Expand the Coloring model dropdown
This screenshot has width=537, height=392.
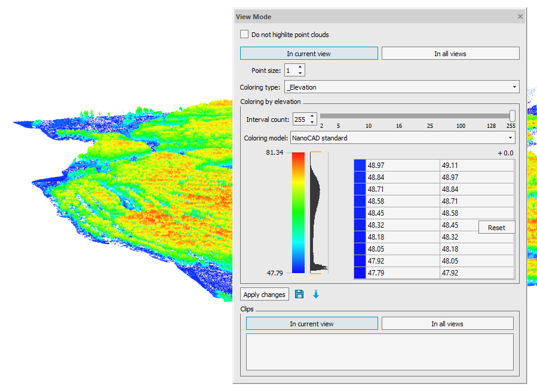(401, 138)
